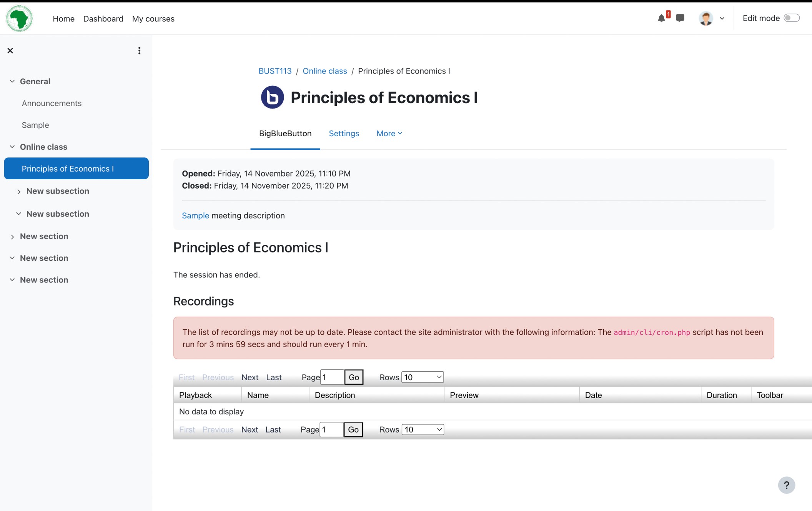This screenshot has width=812, height=511.
Task: Close the course index panel with the X
Action: click(x=10, y=50)
